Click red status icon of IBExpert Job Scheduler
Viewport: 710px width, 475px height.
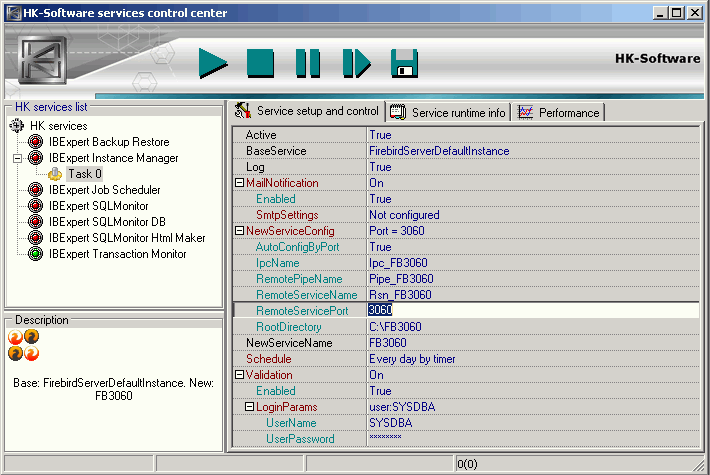pos(35,190)
